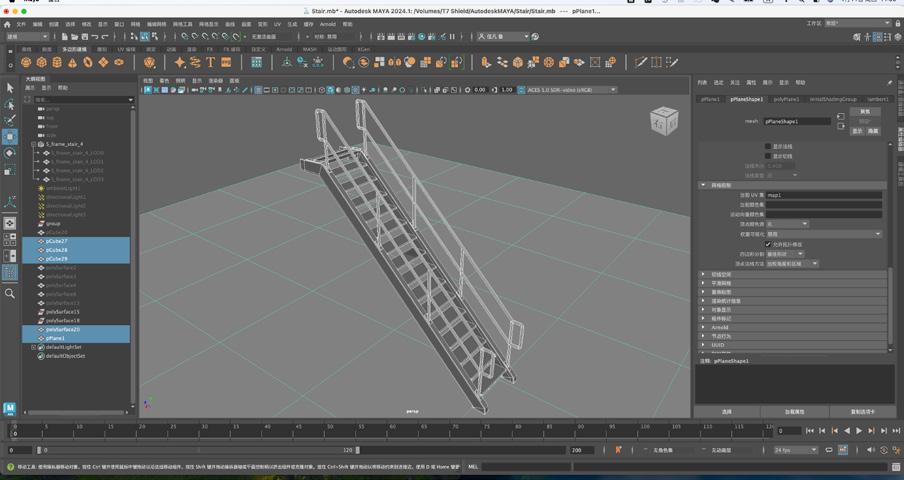Viewport: 904px width, 480px height.
Task: Activate the Move tool in toolbox
Action: [10, 137]
